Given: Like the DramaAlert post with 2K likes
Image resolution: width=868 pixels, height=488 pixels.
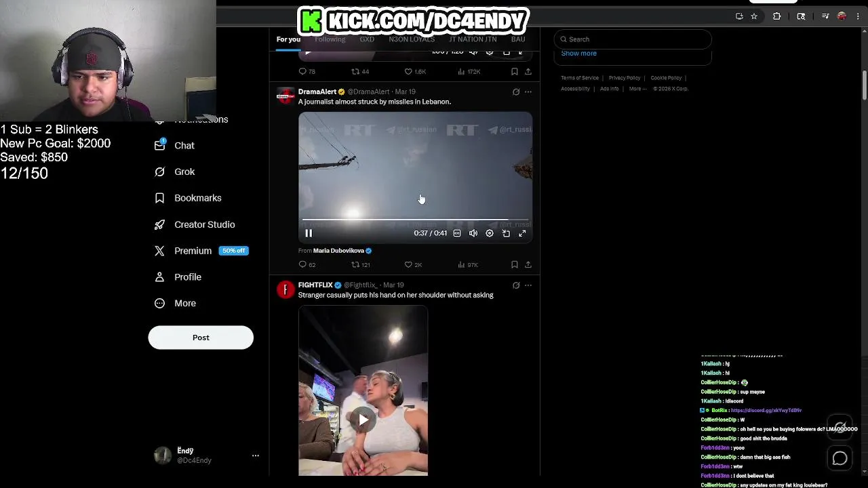Looking at the screenshot, I should click(x=413, y=264).
